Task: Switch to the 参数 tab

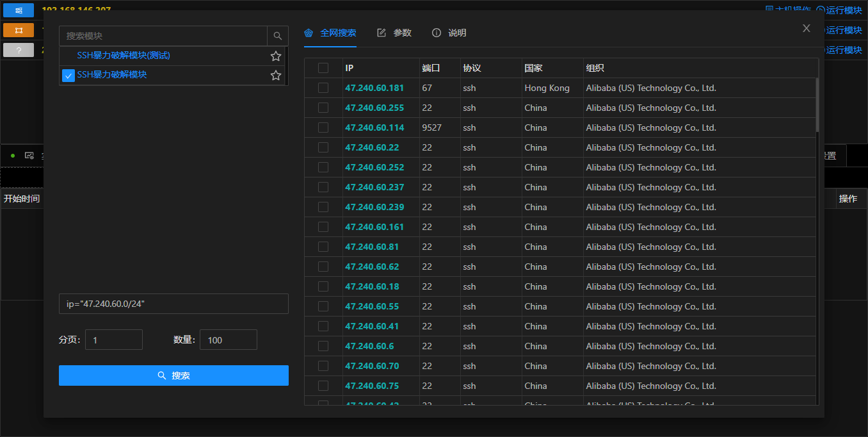Action: pos(394,33)
